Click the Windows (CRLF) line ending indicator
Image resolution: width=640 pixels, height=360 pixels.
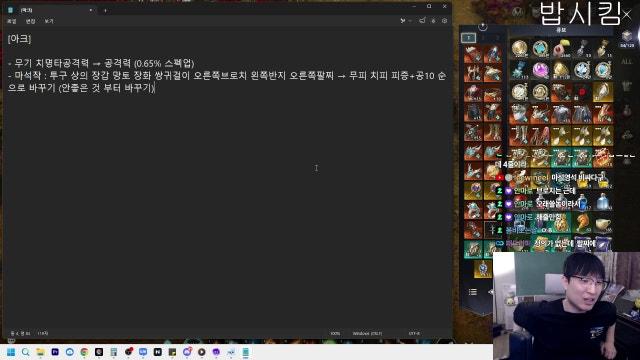coord(367,333)
